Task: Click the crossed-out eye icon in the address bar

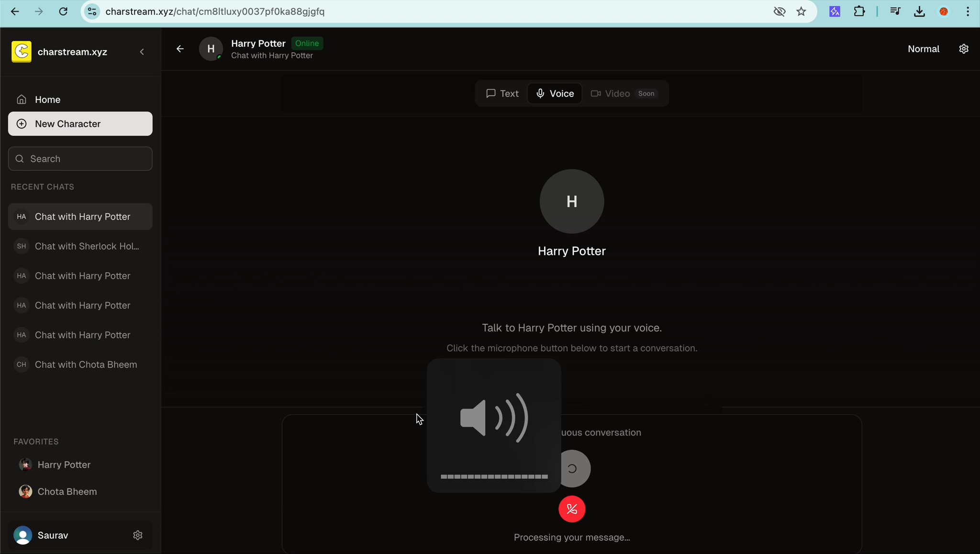Action: click(x=780, y=11)
